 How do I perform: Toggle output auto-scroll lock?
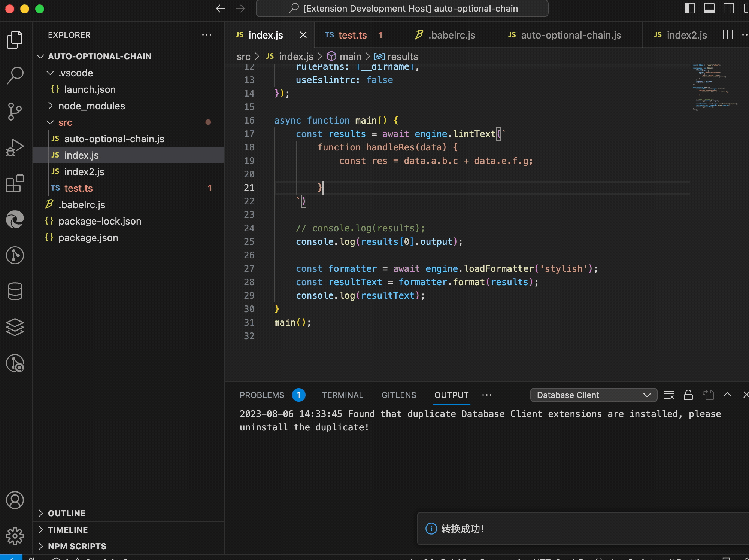(x=688, y=395)
